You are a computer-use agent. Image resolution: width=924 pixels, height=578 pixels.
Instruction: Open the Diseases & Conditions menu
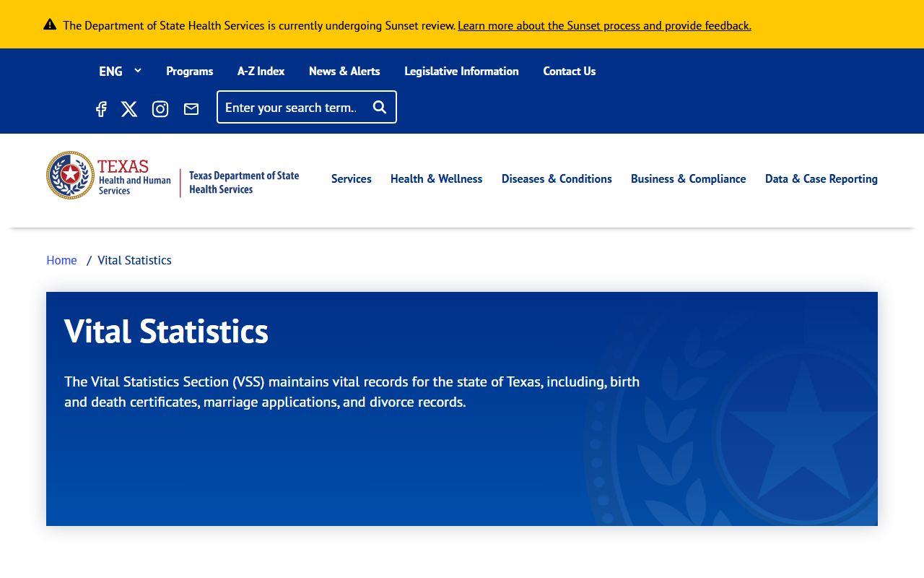click(557, 178)
